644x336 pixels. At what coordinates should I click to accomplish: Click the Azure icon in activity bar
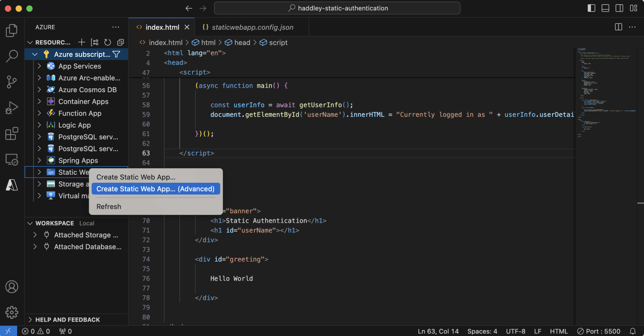click(12, 185)
